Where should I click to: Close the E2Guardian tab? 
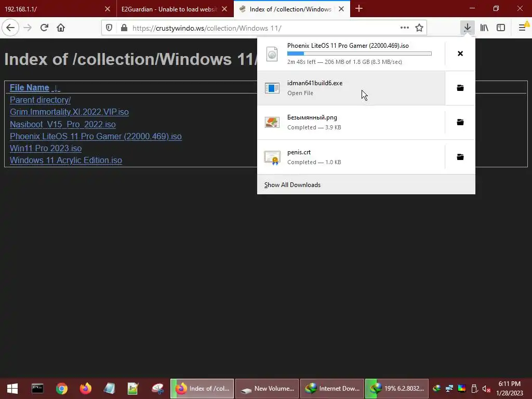(x=224, y=9)
